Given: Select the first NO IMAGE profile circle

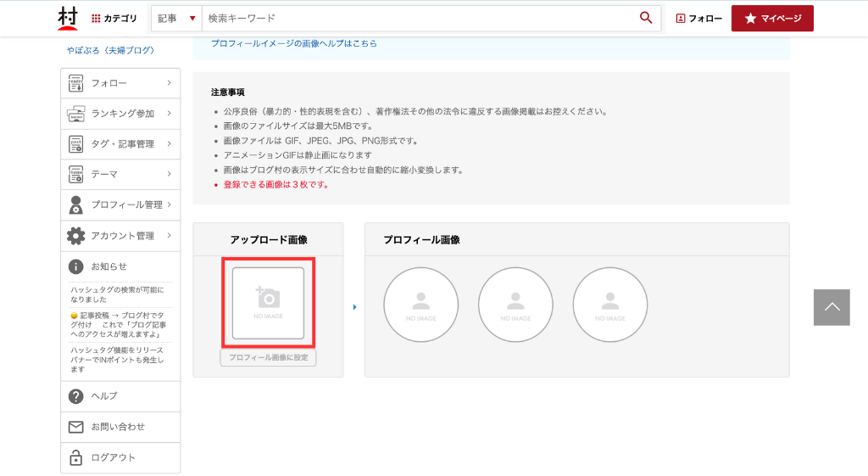Looking at the screenshot, I should pyautogui.click(x=421, y=305).
